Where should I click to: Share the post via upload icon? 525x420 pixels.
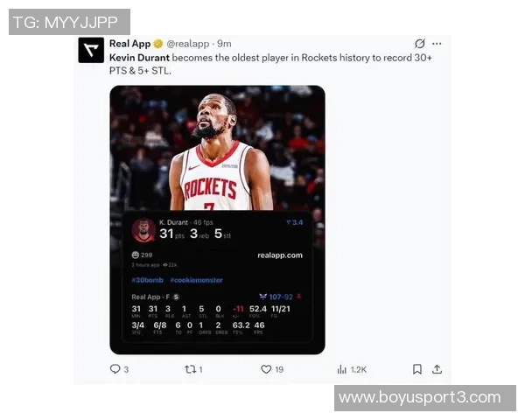coord(437,369)
